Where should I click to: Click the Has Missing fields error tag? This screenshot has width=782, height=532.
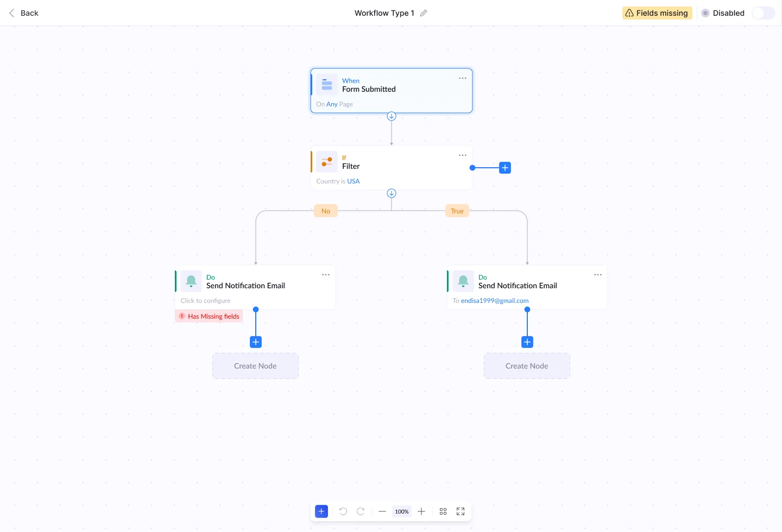coord(209,316)
